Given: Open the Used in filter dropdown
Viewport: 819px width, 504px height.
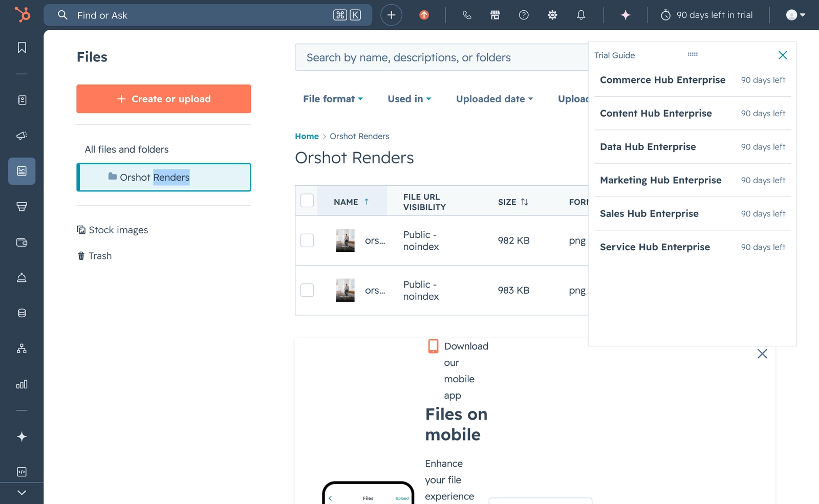Looking at the screenshot, I should coord(409,99).
